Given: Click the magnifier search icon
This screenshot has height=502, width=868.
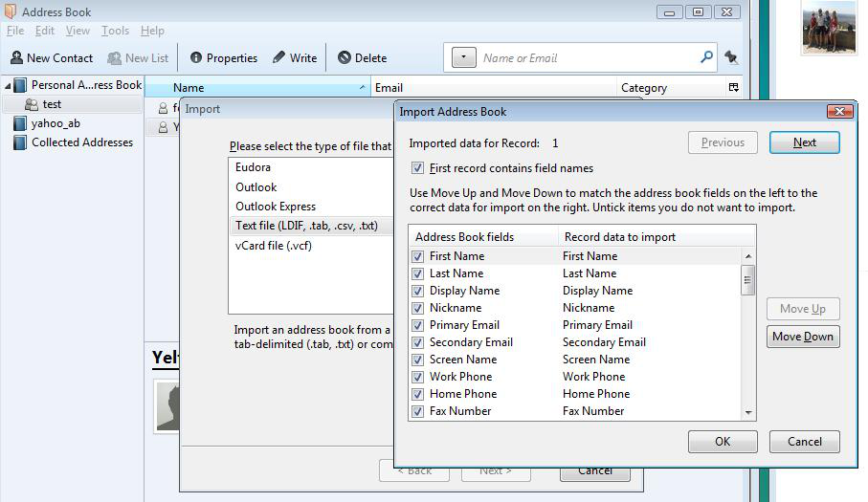Looking at the screenshot, I should (707, 57).
